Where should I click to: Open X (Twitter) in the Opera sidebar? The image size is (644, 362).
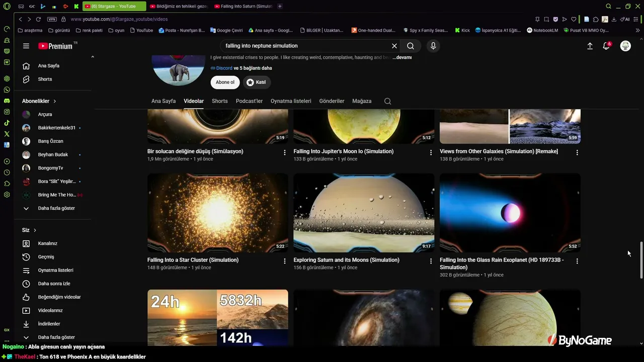[x=7, y=134]
